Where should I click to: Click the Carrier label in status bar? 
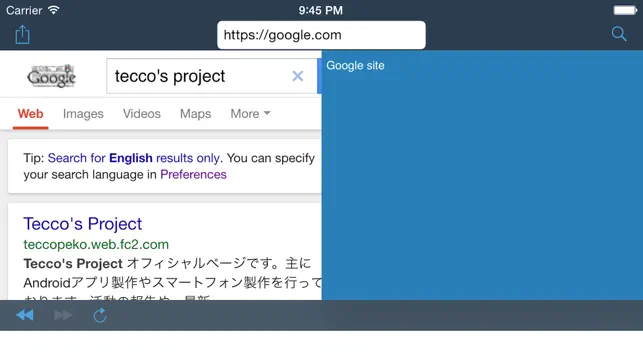[24, 10]
